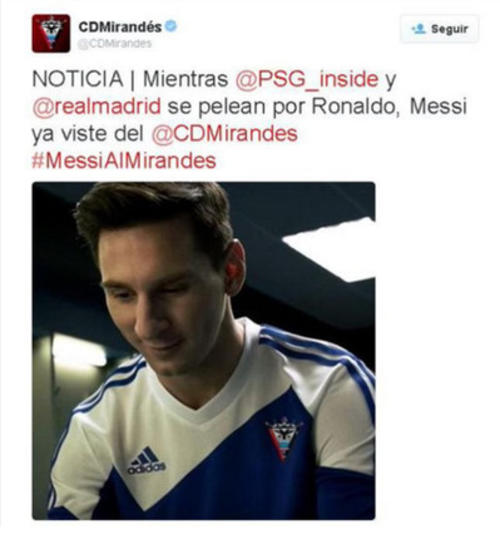Follow the account with Seguir button

439,29
